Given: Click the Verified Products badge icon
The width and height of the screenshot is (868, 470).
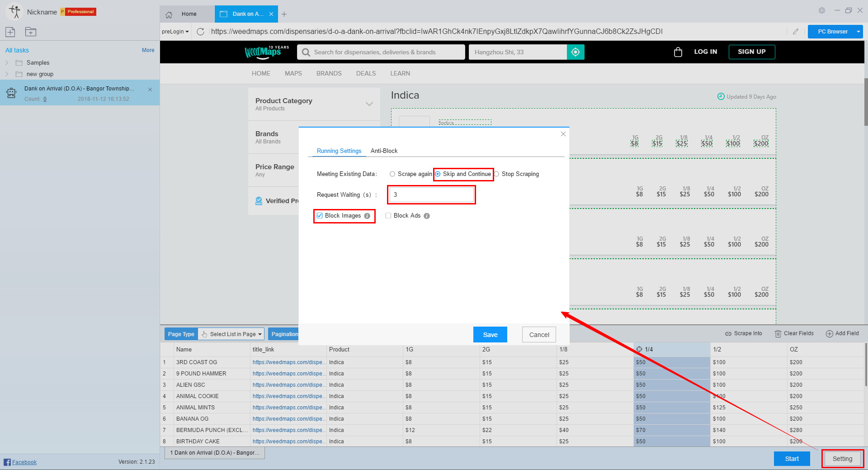Looking at the screenshot, I should point(259,201).
